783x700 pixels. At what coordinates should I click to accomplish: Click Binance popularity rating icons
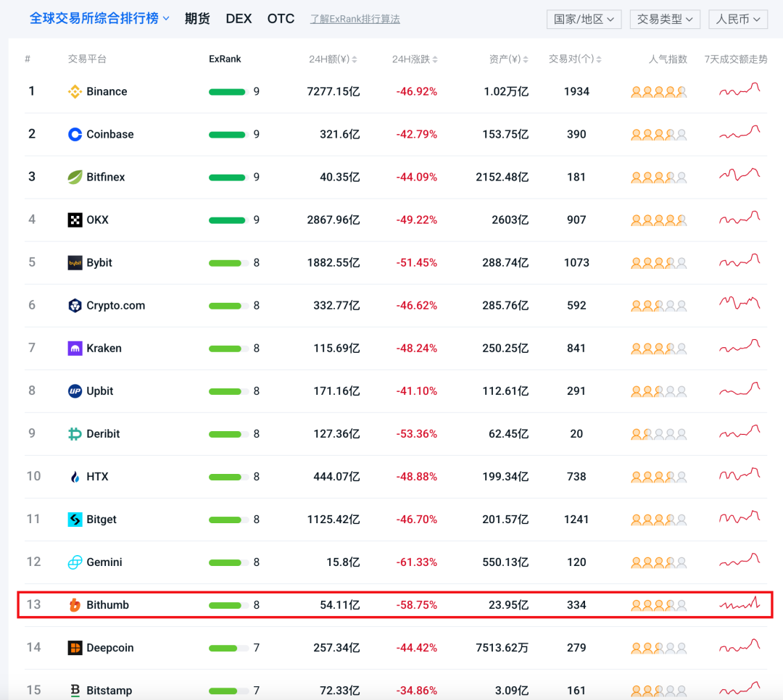pos(658,92)
